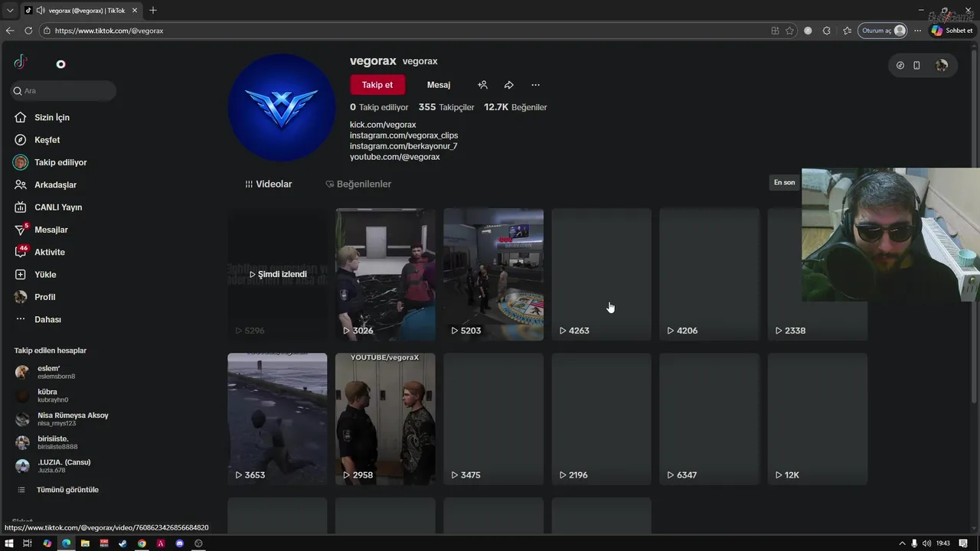Open the video with 6347 views

click(709, 419)
